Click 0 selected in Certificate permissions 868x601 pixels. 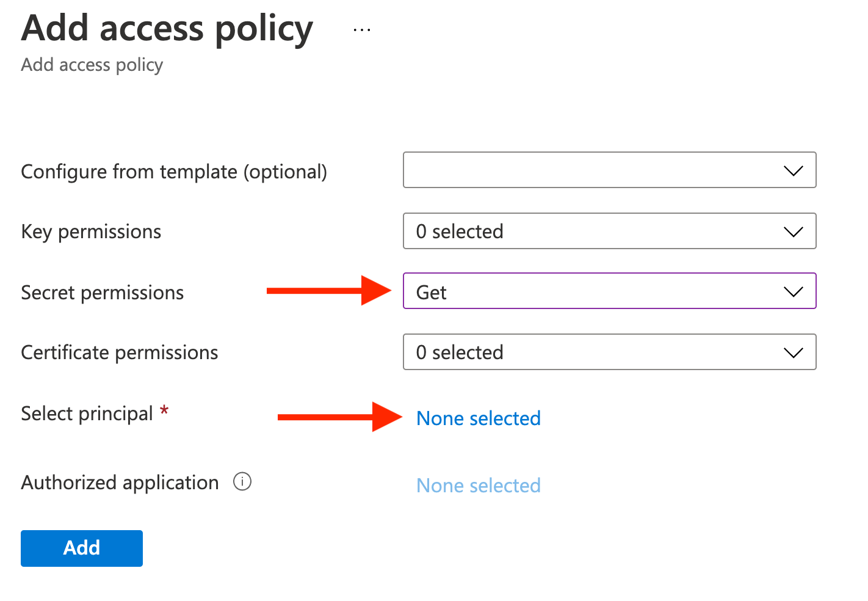pos(459,352)
